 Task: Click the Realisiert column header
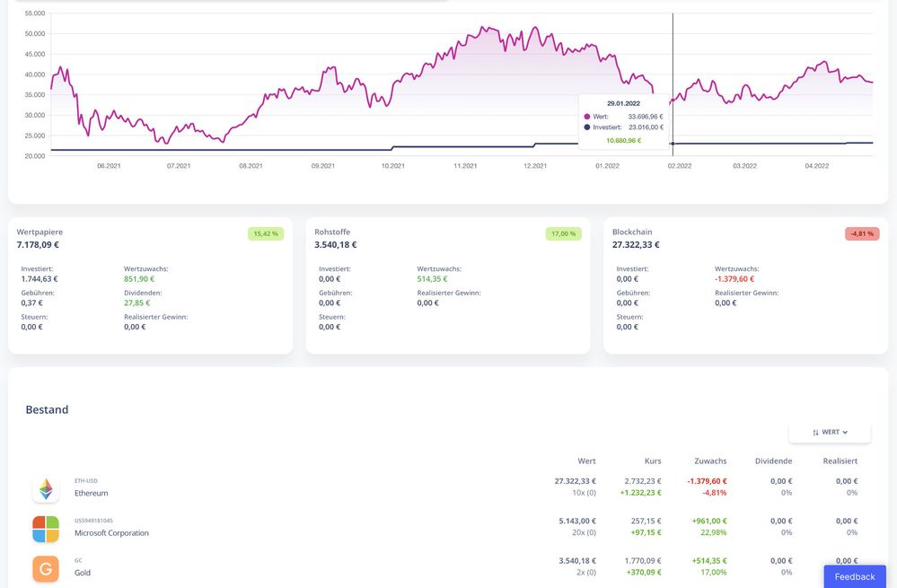pyautogui.click(x=840, y=461)
